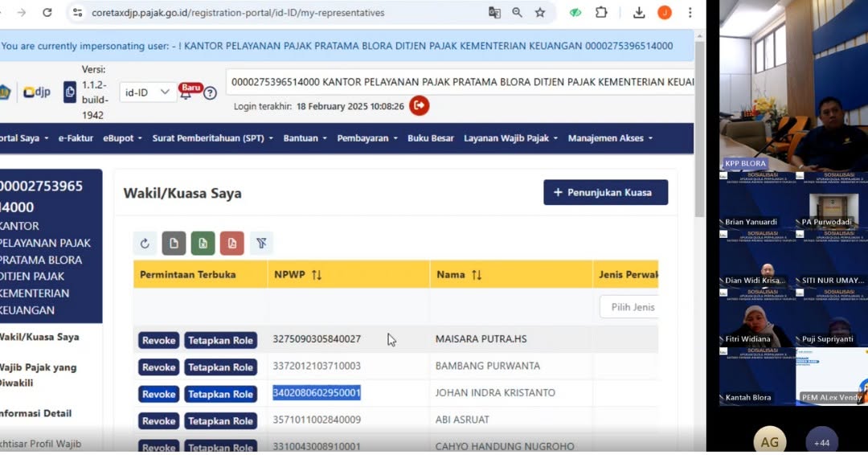Show the +44 more participants
This screenshot has width=868, height=455.
coord(822,441)
